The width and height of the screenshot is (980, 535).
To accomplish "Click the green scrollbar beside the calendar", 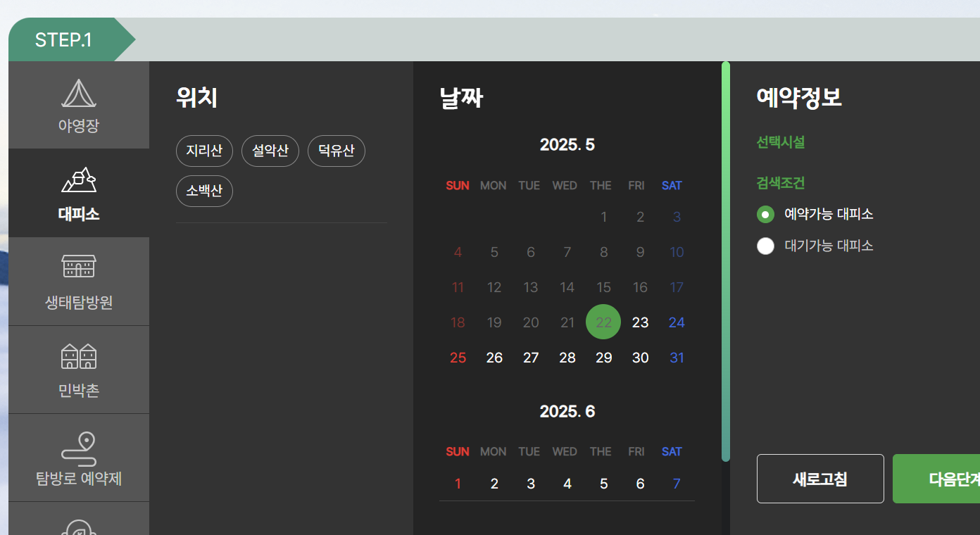I will coord(725,260).
